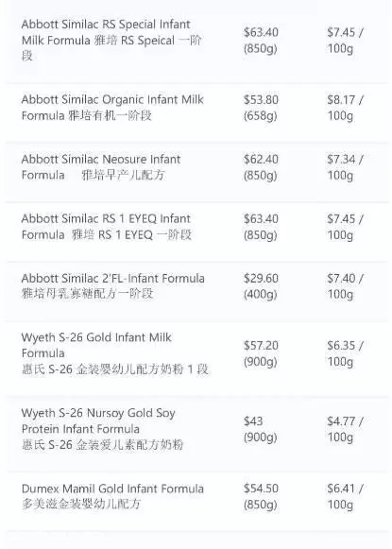
Task: Click the $43 (900g) price cell
Action: 261,429
